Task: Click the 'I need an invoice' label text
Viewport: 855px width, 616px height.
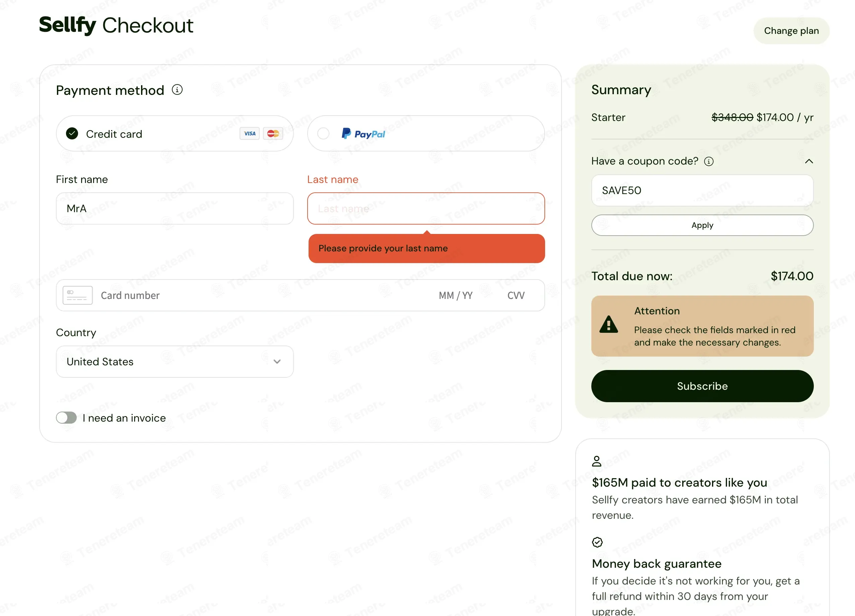Action: (124, 418)
